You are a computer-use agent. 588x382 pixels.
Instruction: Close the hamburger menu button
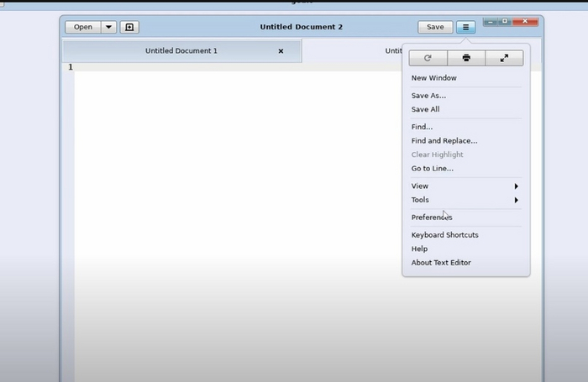465,27
